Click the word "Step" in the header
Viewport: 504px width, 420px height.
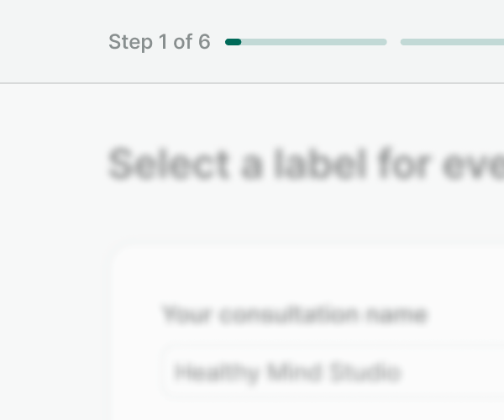[130, 42]
